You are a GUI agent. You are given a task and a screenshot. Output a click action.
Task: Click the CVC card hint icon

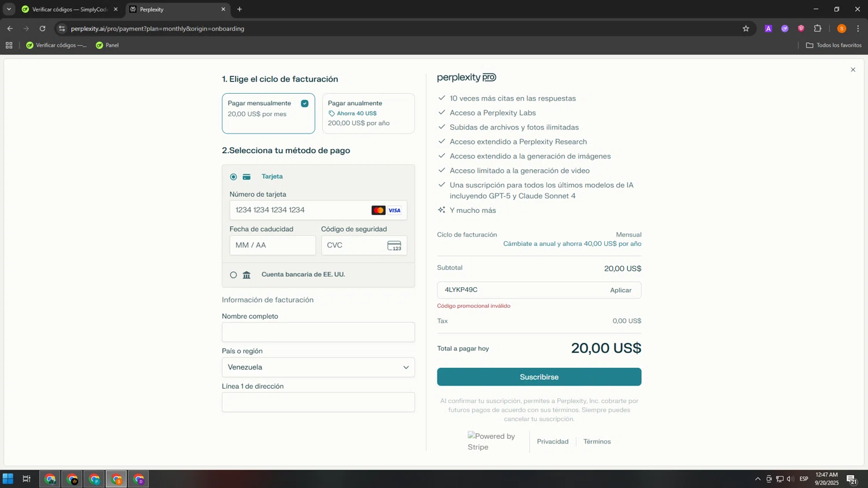tap(395, 246)
